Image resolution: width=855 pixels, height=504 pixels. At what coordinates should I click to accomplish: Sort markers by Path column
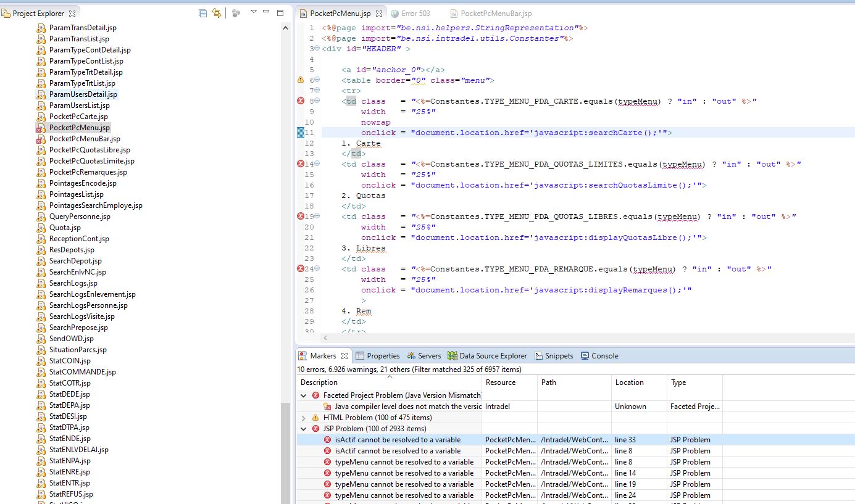tap(574, 382)
